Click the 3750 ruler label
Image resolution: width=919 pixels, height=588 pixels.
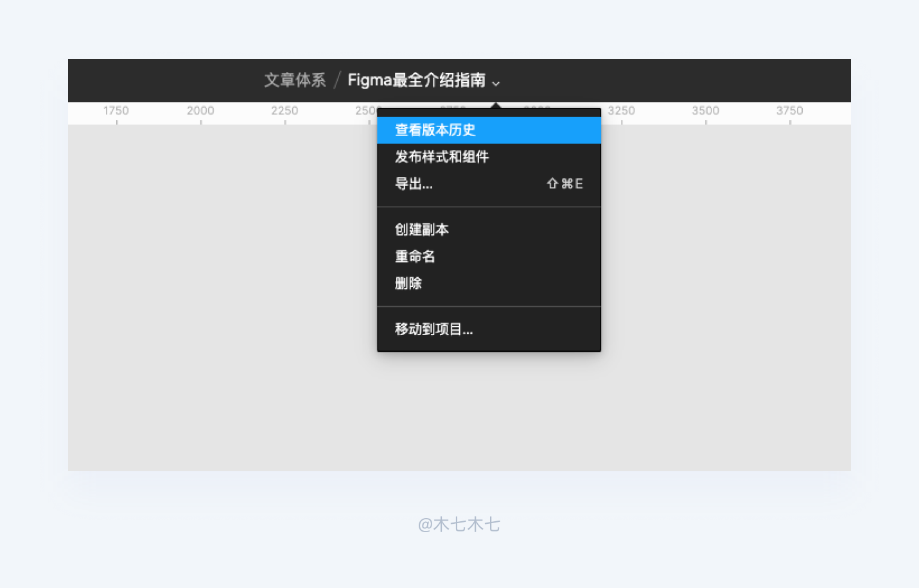tap(789, 110)
